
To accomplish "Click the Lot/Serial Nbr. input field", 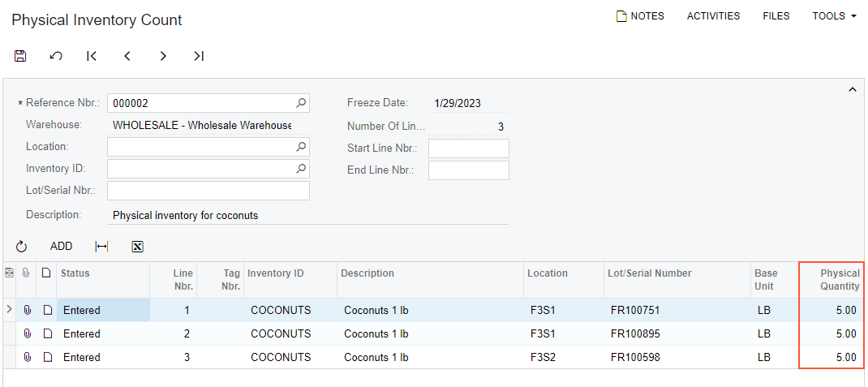I will 208,191.
